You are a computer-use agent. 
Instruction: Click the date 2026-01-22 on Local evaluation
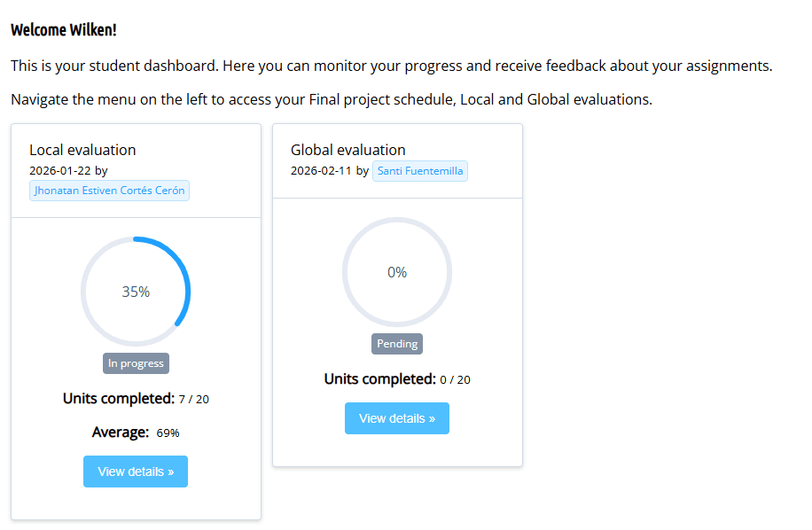pyautogui.click(x=56, y=170)
